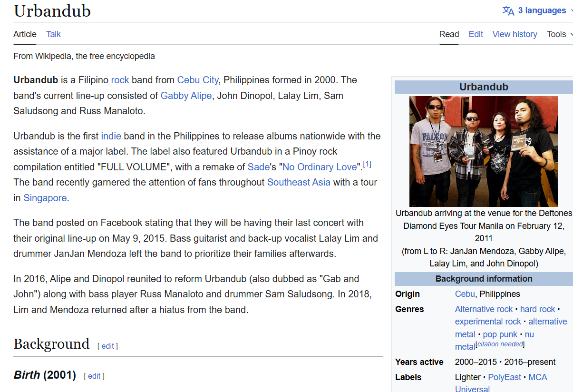Screen dimensions: 573x392
Task: Open the Edit tab
Action: (476, 34)
